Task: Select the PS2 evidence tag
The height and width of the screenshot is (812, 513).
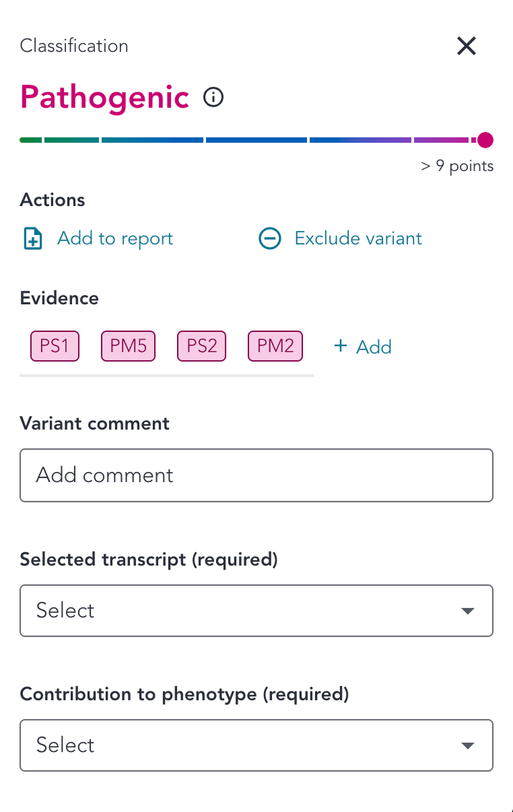Action: pyautogui.click(x=202, y=346)
